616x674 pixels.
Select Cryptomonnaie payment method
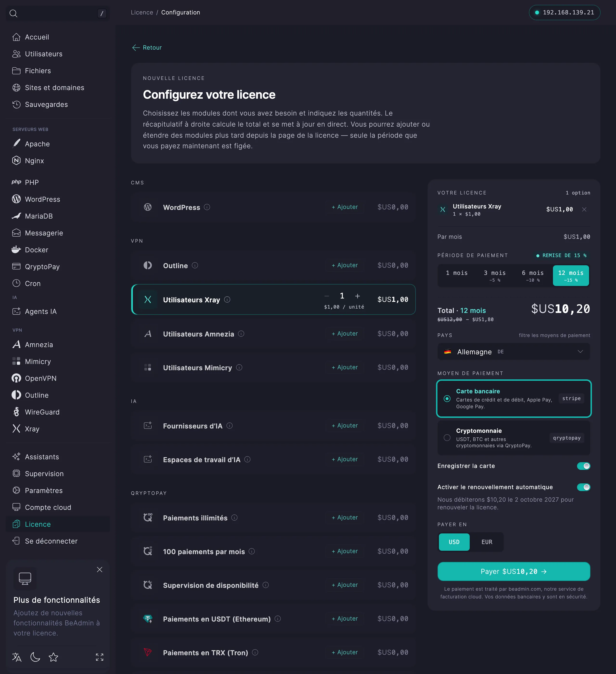point(514,438)
